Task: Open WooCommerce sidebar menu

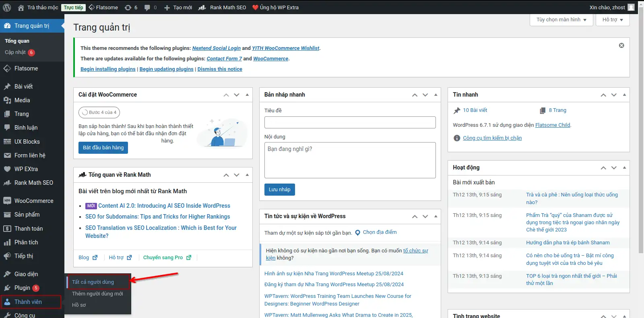Action: [32, 201]
